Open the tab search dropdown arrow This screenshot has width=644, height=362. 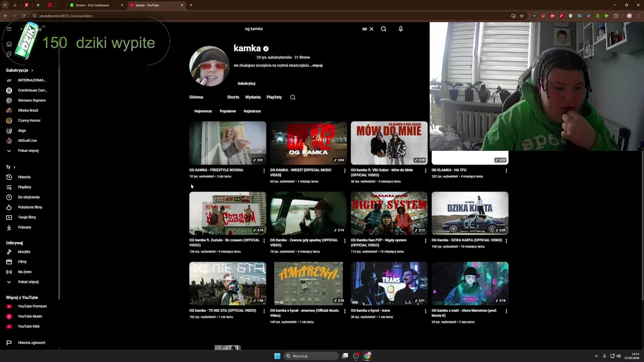pos(5,5)
